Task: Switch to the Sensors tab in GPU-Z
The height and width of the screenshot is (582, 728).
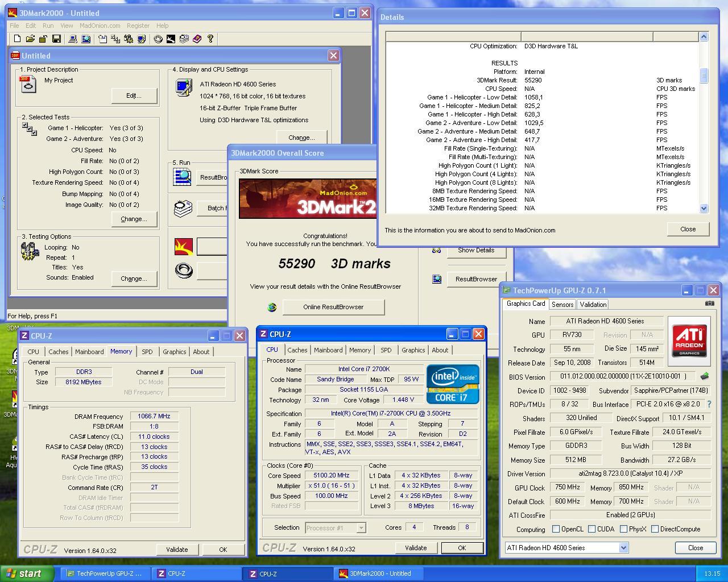Action: point(562,305)
